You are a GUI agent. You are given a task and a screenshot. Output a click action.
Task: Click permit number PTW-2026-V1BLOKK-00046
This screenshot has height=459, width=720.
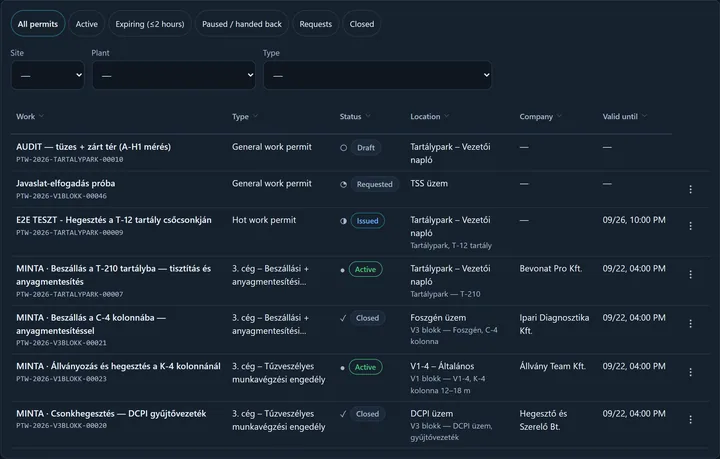(x=62, y=196)
